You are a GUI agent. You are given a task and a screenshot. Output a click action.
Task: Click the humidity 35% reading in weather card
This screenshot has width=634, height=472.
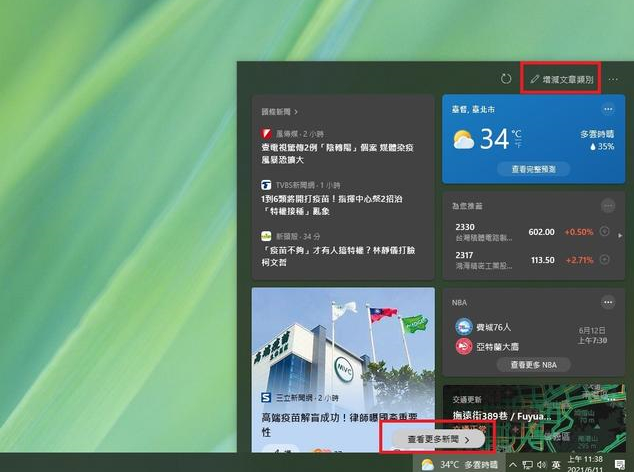click(602, 146)
